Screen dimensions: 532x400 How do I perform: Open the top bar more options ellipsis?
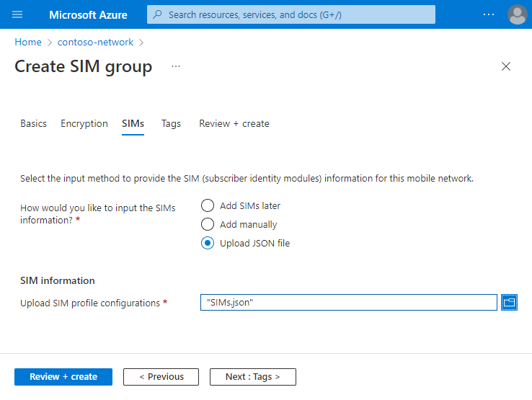(x=489, y=14)
